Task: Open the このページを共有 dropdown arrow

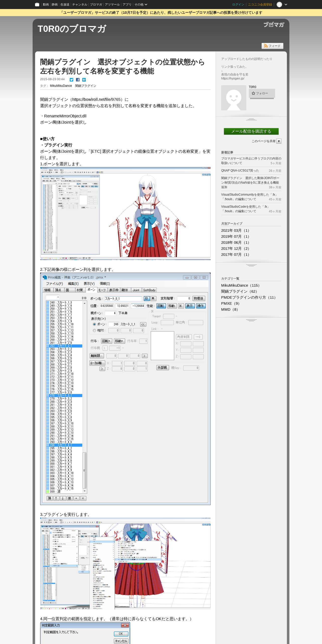Action: tap(279, 141)
